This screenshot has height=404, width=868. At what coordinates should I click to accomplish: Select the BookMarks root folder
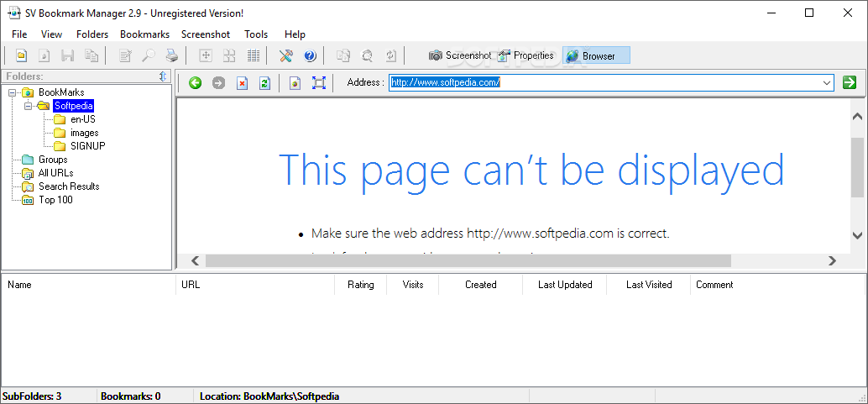[x=61, y=92]
